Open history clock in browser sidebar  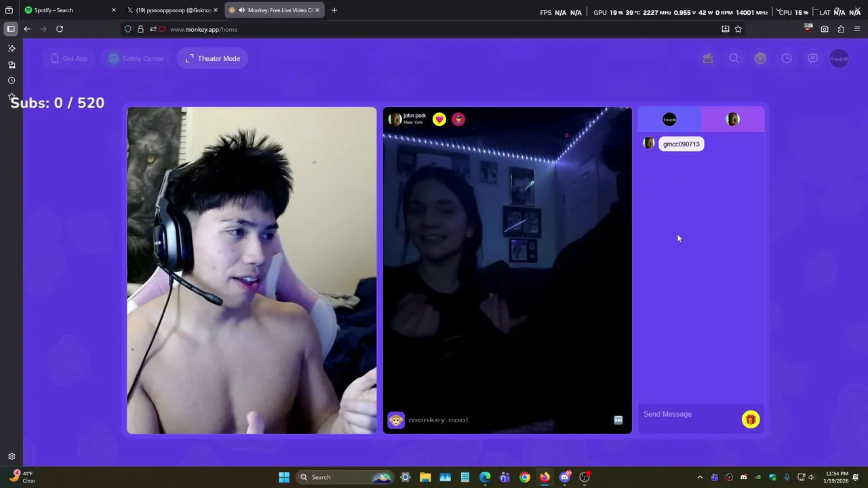click(x=12, y=81)
